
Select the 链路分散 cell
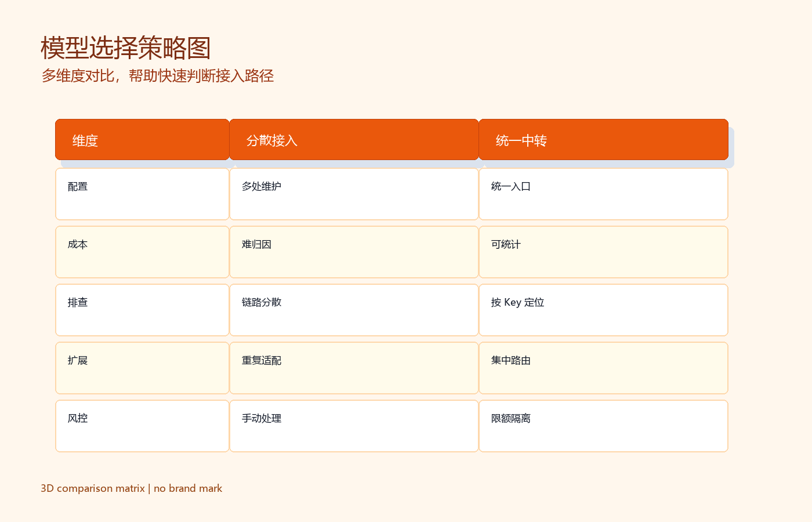[x=354, y=310]
